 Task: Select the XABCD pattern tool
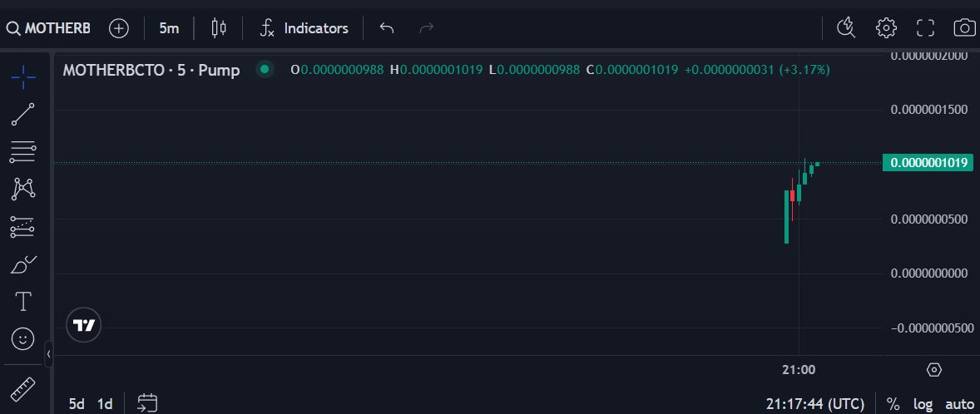(23, 189)
